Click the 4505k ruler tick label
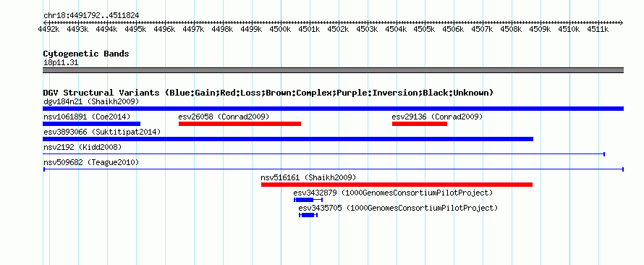 pyautogui.click(x=425, y=29)
